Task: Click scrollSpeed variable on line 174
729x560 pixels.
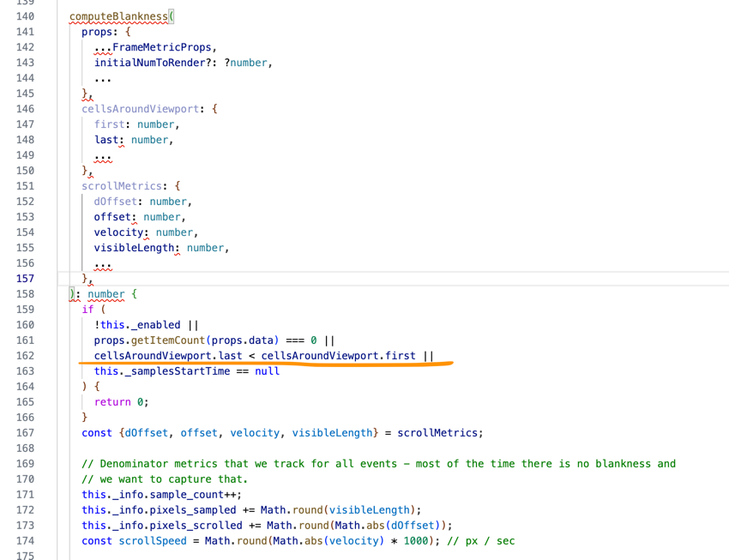Action: pos(153,541)
